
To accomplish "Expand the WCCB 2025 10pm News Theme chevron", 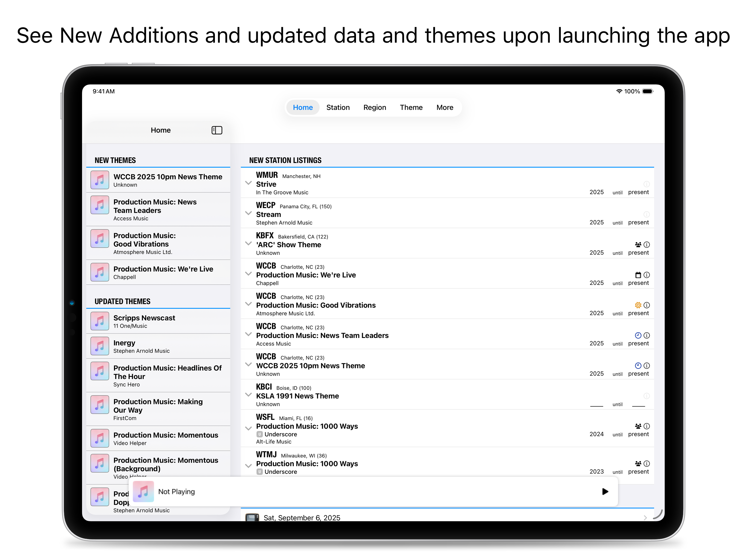I will [248, 364].
